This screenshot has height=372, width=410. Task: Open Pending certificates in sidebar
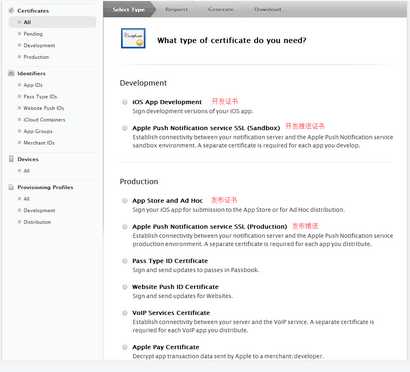pyautogui.click(x=33, y=34)
